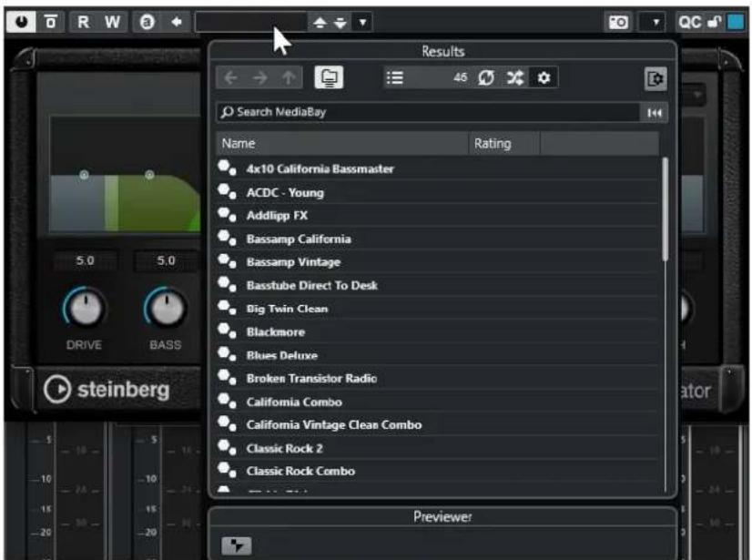
Task: Open the preset management dropdown arrow
Action: [x=362, y=23]
